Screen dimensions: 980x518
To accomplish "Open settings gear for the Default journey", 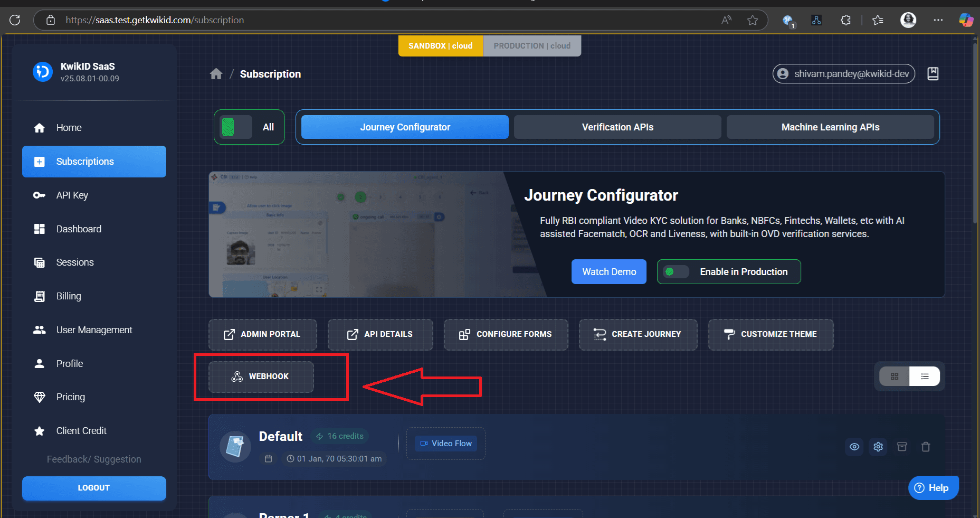I will coord(878,447).
